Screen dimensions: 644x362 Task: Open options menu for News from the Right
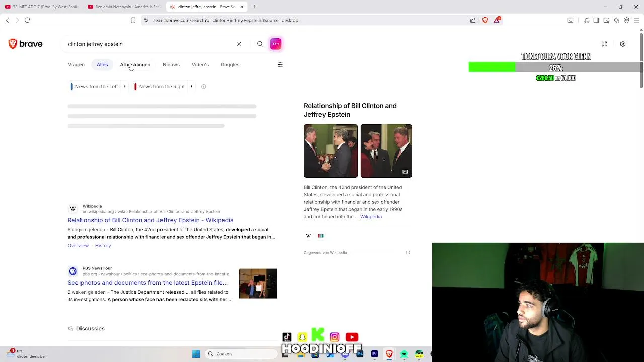pyautogui.click(x=191, y=87)
